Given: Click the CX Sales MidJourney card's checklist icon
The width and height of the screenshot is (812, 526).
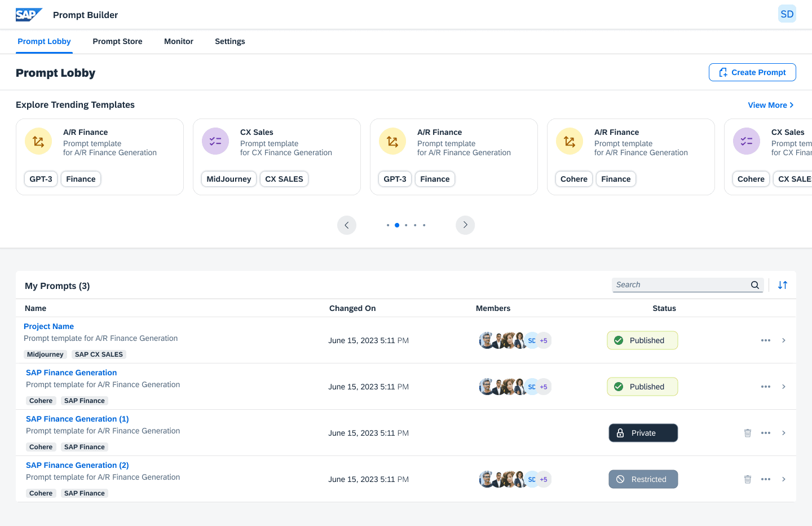Looking at the screenshot, I should tap(215, 141).
